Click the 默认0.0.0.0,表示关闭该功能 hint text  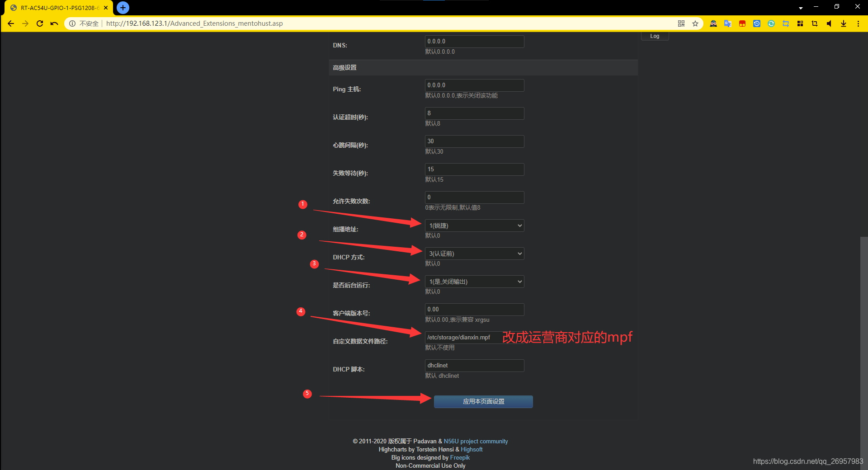[x=461, y=95]
